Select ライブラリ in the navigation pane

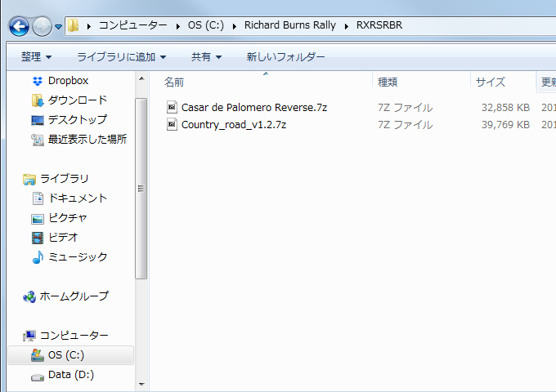[x=64, y=179]
